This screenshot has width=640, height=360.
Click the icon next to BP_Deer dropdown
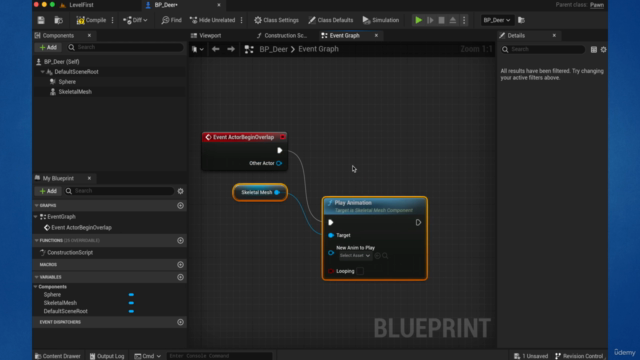[521, 20]
